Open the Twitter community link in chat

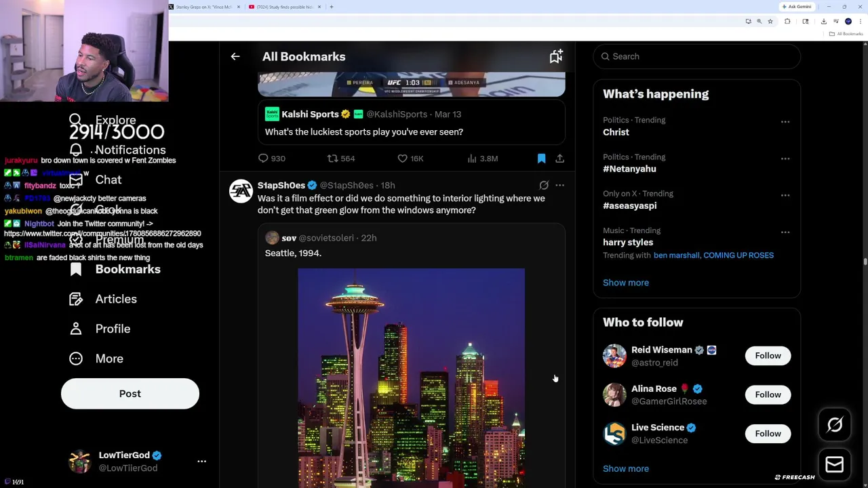[102, 233]
